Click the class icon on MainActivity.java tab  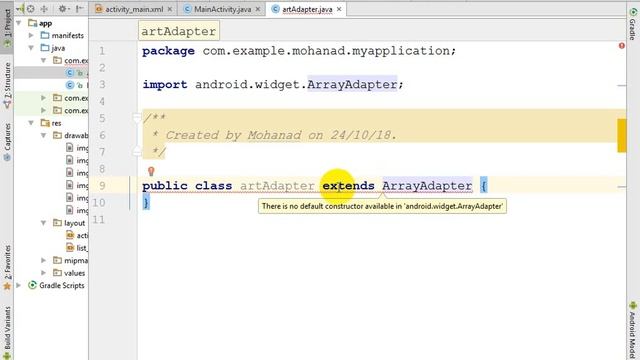(x=187, y=9)
